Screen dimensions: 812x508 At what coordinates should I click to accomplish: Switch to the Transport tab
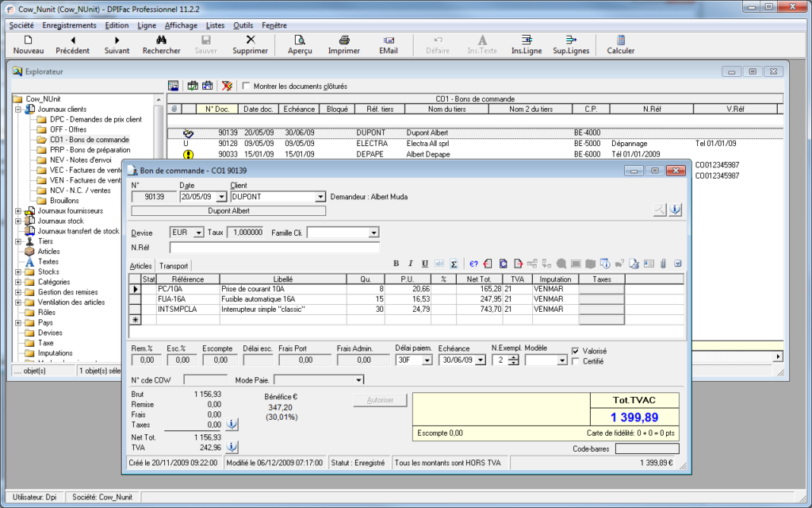174,266
